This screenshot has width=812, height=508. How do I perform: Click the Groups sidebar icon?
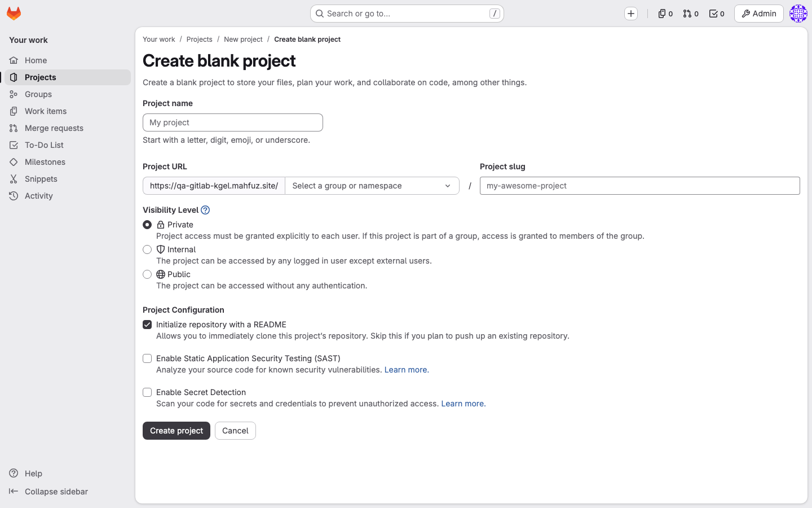[14, 94]
